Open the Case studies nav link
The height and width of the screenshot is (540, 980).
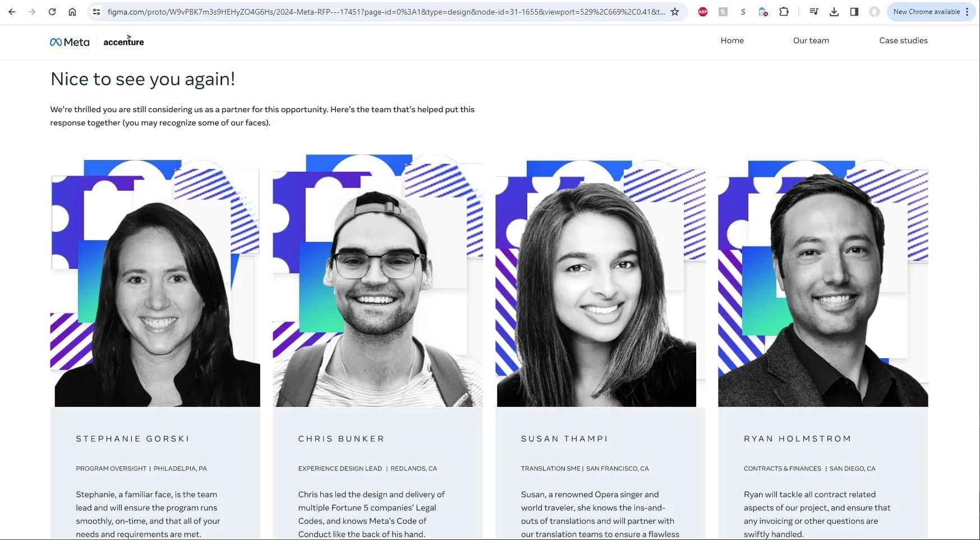point(903,40)
